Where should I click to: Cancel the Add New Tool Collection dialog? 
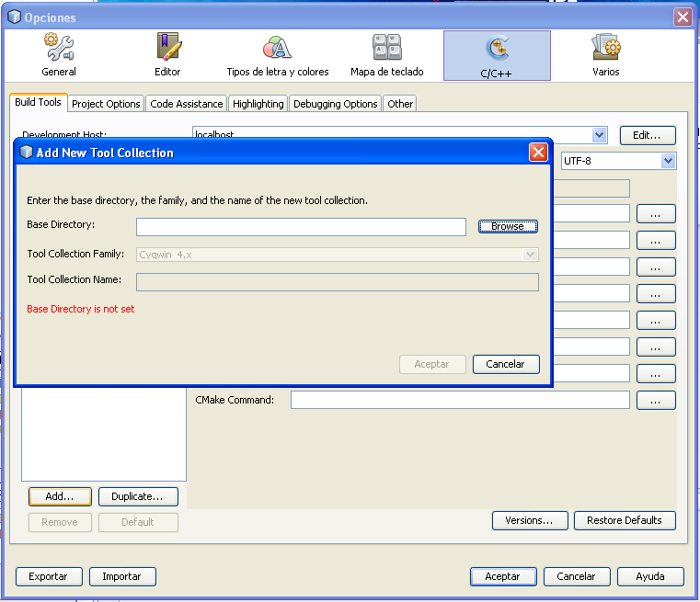pyautogui.click(x=506, y=364)
